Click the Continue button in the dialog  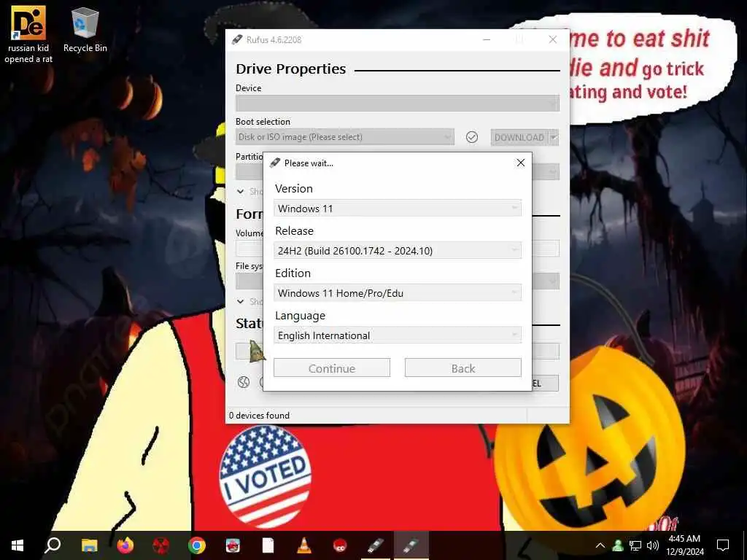tap(332, 368)
